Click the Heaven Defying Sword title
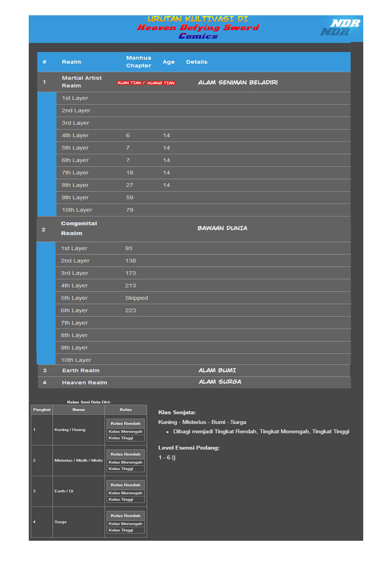The image size is (392, 563). [x=198, y=27]
